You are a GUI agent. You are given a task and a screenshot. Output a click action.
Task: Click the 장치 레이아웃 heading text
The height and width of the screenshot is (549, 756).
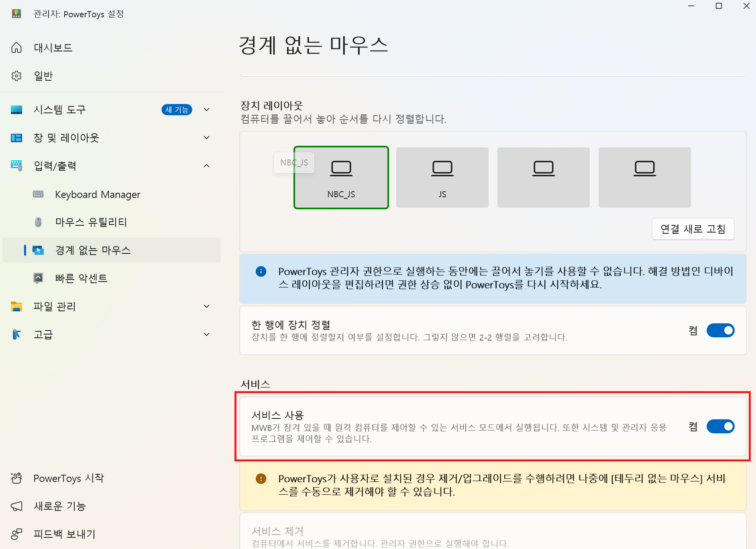(x=272, y=106)
